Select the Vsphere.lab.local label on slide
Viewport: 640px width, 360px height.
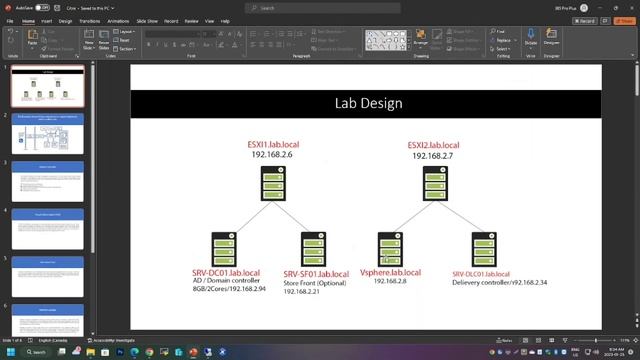point(390,272)
